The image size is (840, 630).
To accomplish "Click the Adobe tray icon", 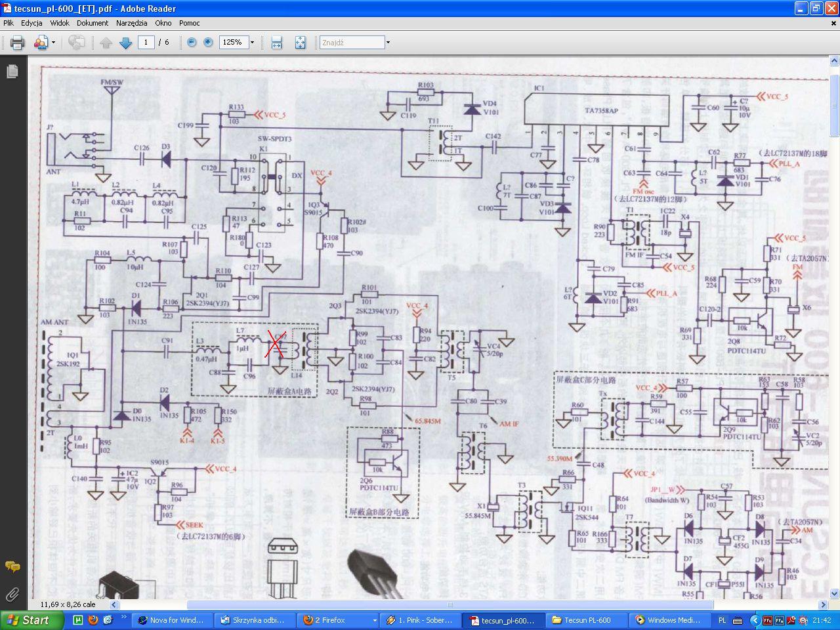I will point(791,620).
